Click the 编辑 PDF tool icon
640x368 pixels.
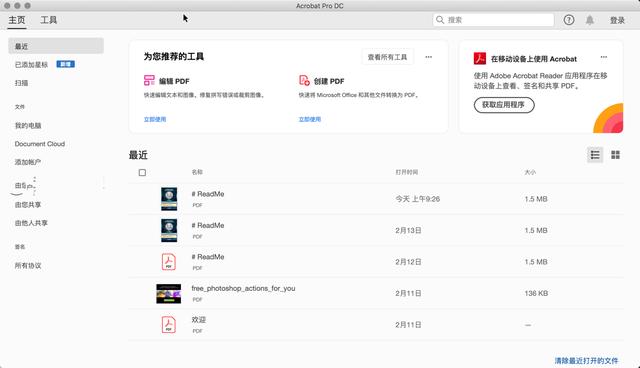coord(149,80)
